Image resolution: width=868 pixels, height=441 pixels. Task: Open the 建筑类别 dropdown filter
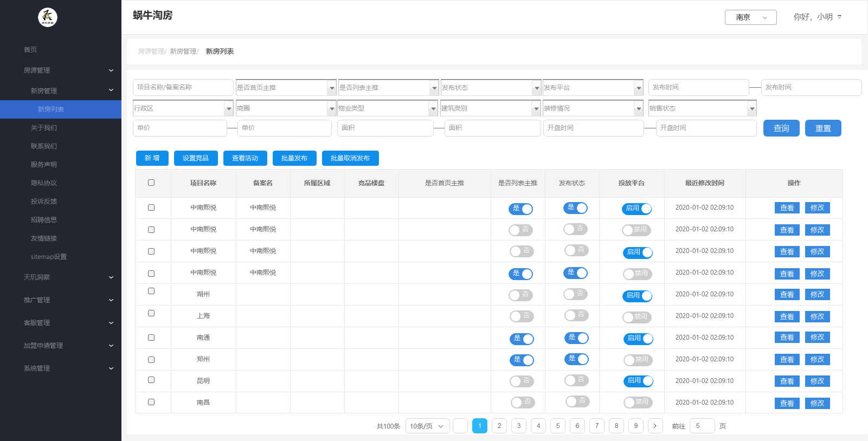pos(490,108)
